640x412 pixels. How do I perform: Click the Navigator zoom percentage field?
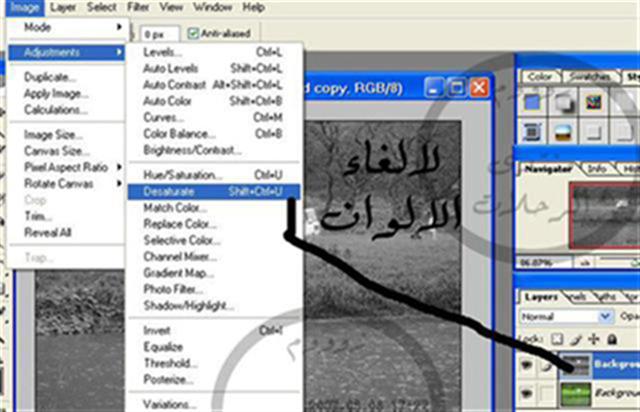click(543, 263)
